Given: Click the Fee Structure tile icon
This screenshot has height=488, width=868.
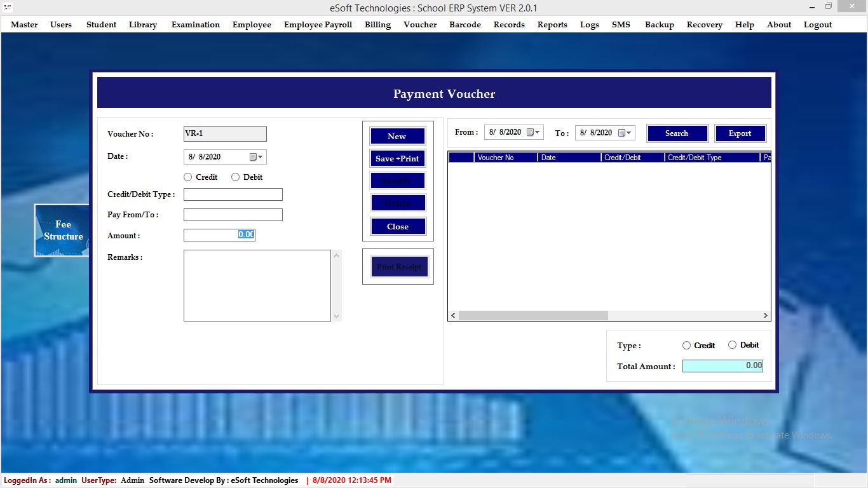Looking at the screenshot, I should [x=62, y=230].
